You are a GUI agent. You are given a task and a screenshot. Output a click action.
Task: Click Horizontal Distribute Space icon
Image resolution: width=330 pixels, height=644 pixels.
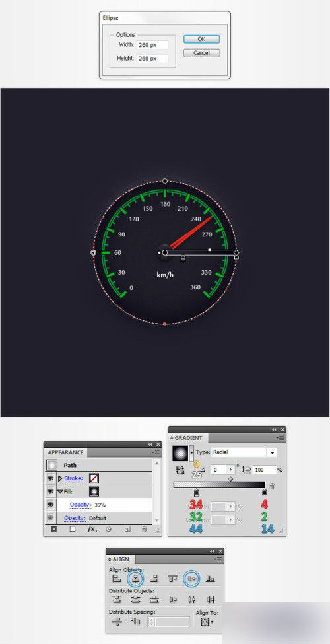[x=135, y=622]
